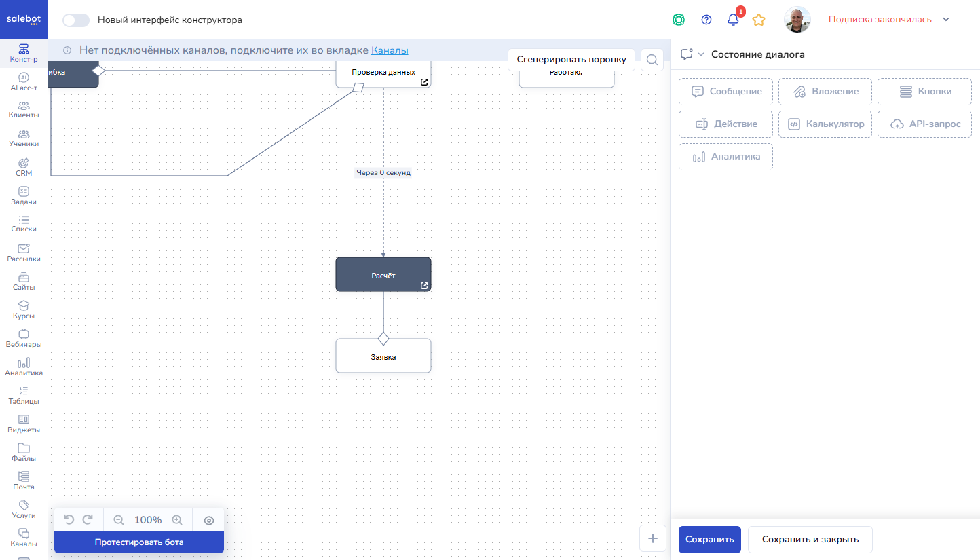The height and width of the screenshot is (560, 980).
Task: Add an Аналитика element in right panel
Action: point(725,157)
